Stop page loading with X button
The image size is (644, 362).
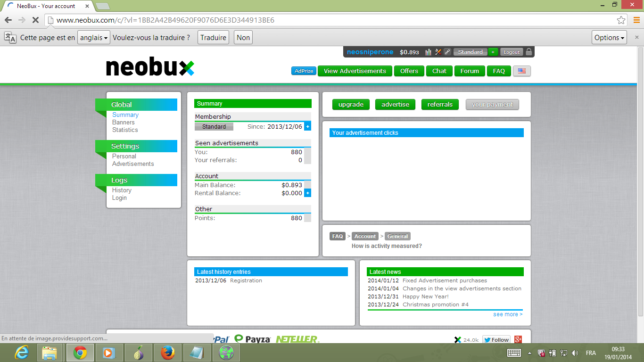(35, 20)
